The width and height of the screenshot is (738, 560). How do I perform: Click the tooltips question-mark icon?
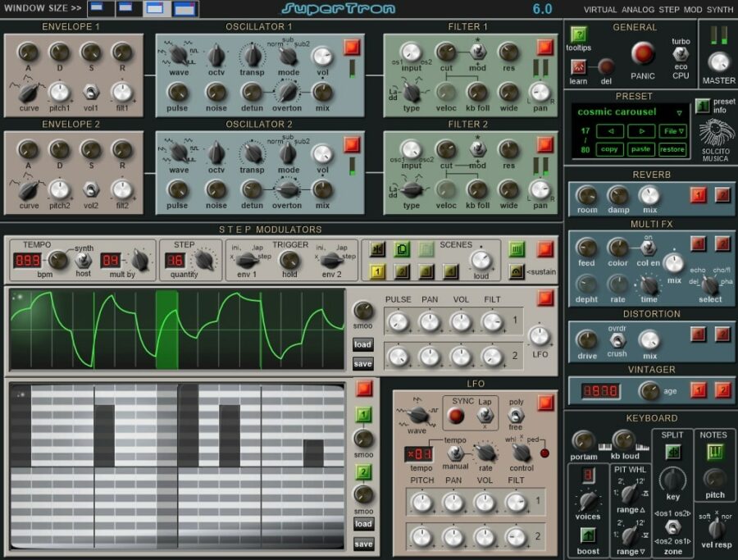[578, 35]
